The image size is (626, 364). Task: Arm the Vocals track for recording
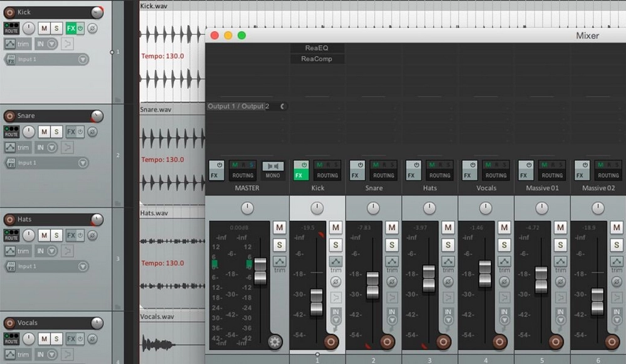[x=9, y=323]
